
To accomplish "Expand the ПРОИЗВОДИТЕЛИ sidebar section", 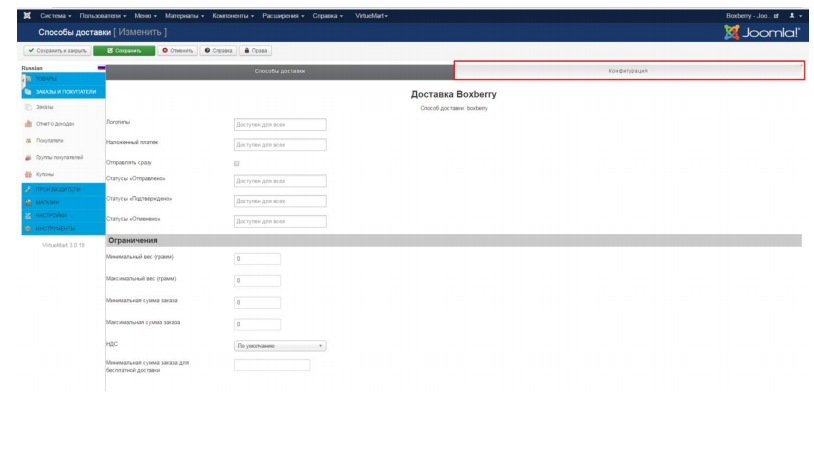I will [63, 189].
